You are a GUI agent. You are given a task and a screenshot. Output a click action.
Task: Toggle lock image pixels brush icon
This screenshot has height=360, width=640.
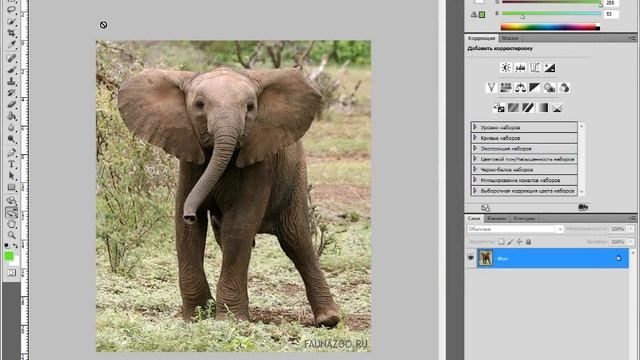click(x=510, y=242)
